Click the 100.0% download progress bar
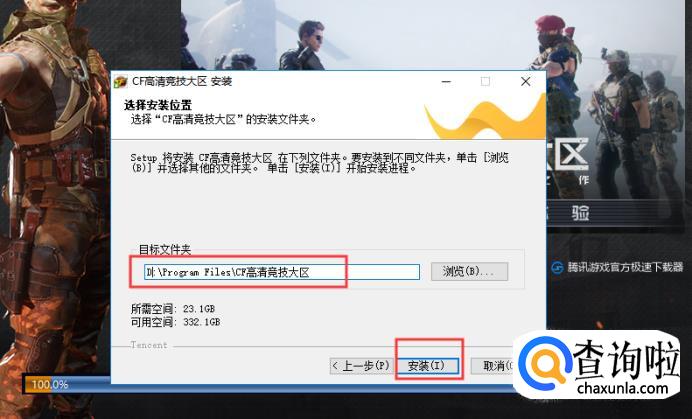The image size is (692, 419). coord(67,384)
